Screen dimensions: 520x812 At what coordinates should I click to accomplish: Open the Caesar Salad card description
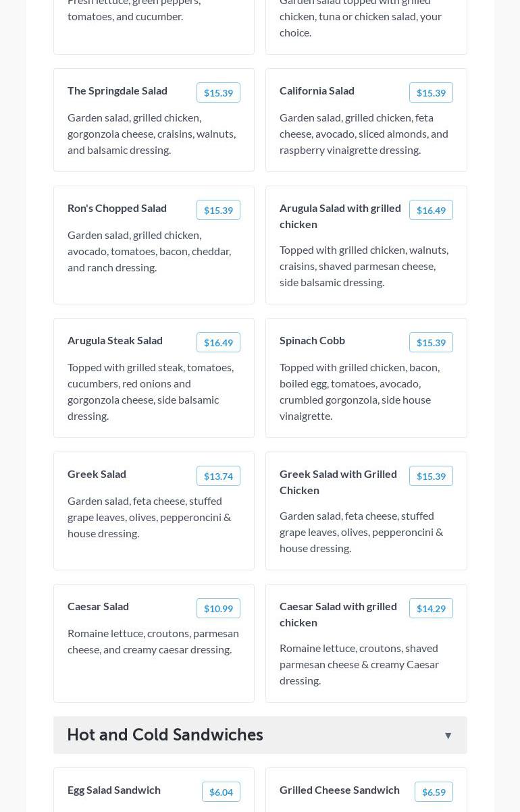point(153,641)
